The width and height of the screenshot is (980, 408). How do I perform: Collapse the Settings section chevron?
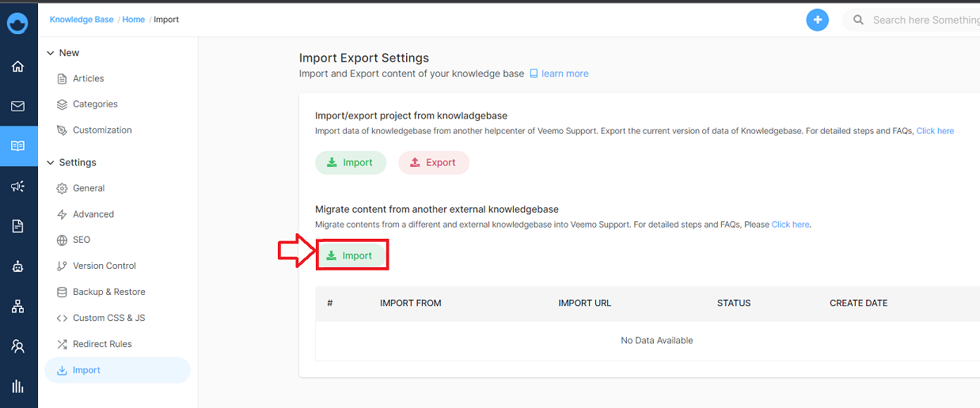tap(51, 162)
